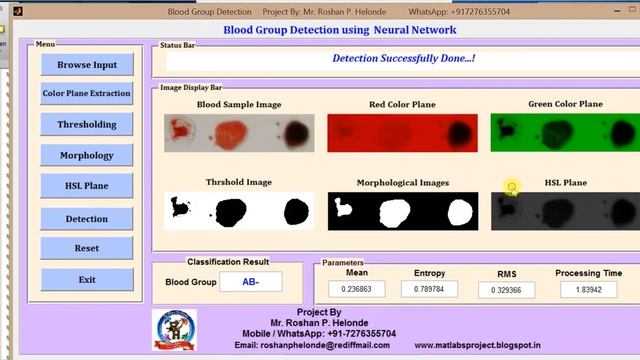
Task: Select the Entropy value field 0.789784
Action: point(429,289)
